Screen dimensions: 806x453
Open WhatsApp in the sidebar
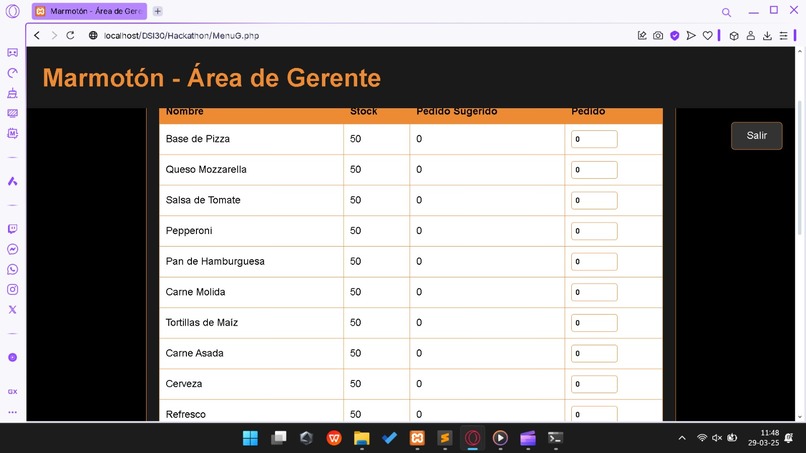tap(12, 269)
